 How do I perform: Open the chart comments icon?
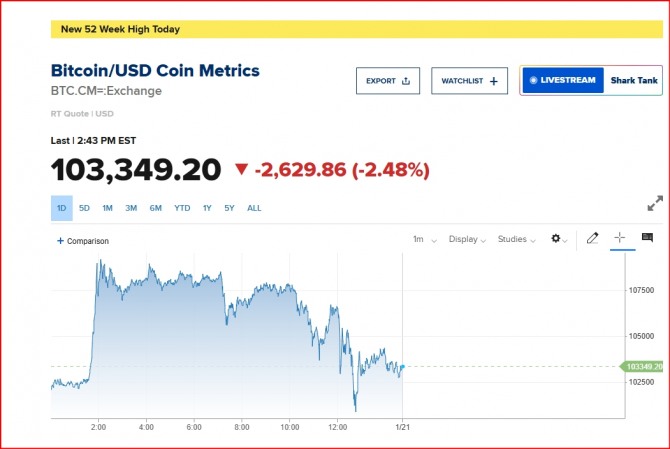[647, 238]
